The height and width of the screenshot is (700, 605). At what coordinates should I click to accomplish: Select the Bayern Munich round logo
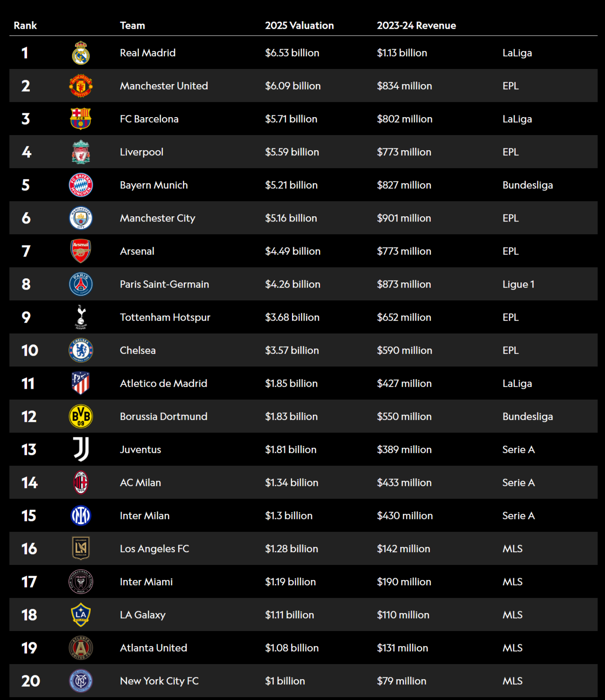tap(81, 185)
